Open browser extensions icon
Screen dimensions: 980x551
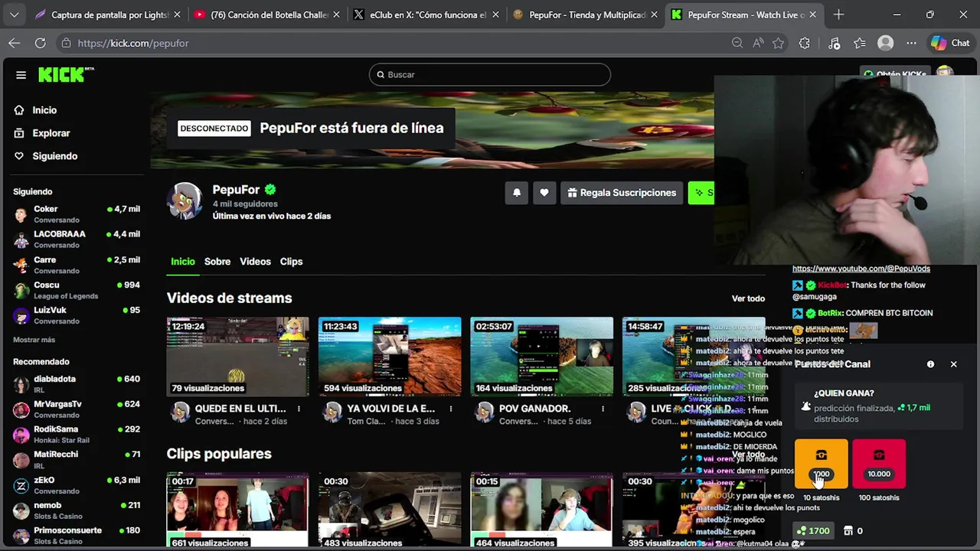[804, 43]
